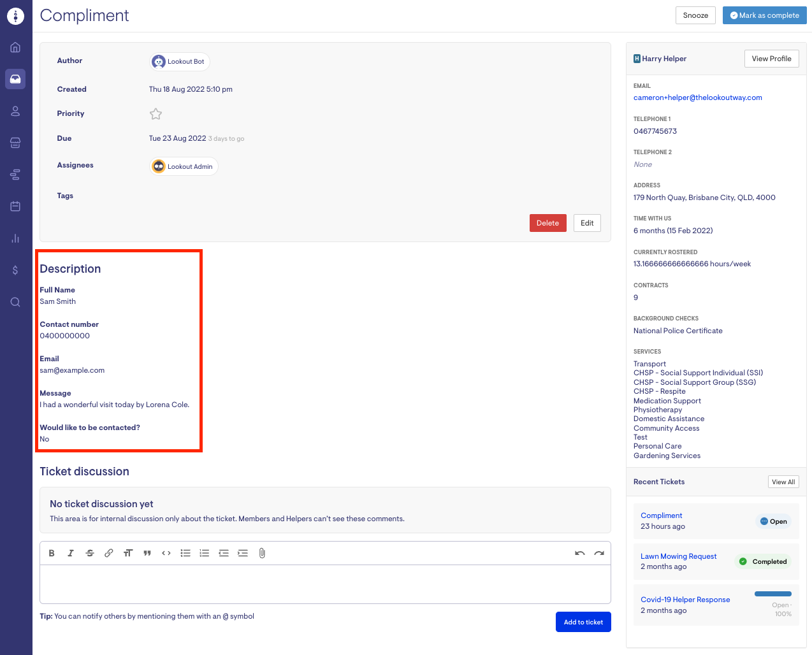Open the home icon in sidebar
812x655 pixels.
point(15,47)
